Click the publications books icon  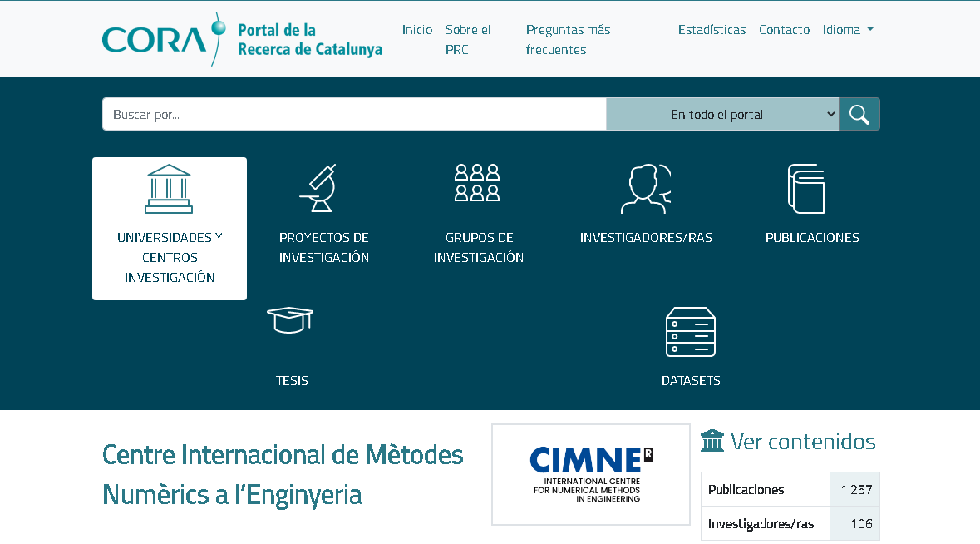pos(806,189)
